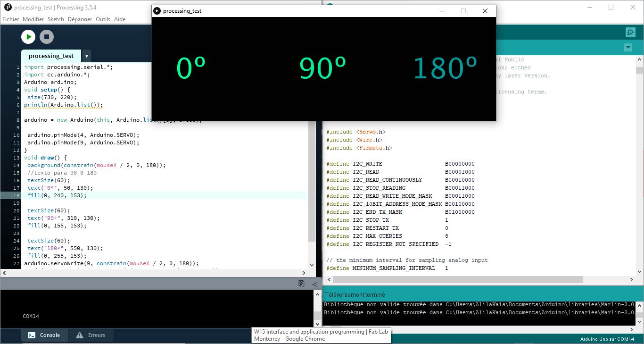Click the "COM14" output in the Processing console
The image size is (644, 344).
32,316
